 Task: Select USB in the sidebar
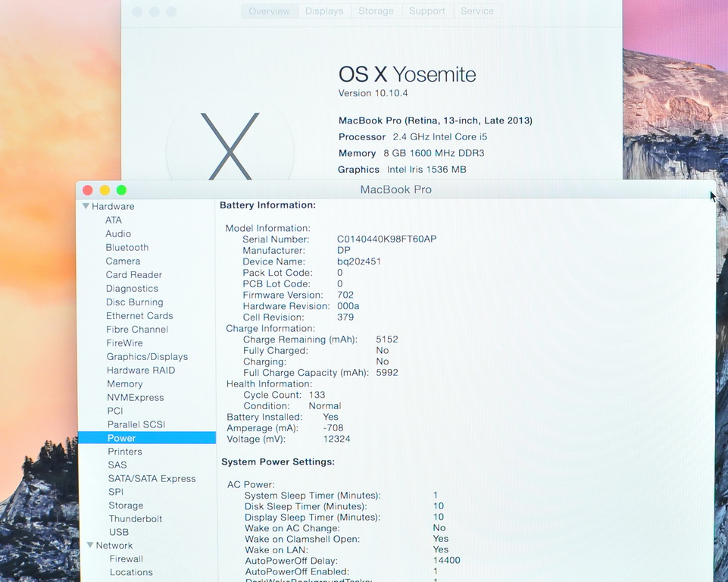point(119,532)
